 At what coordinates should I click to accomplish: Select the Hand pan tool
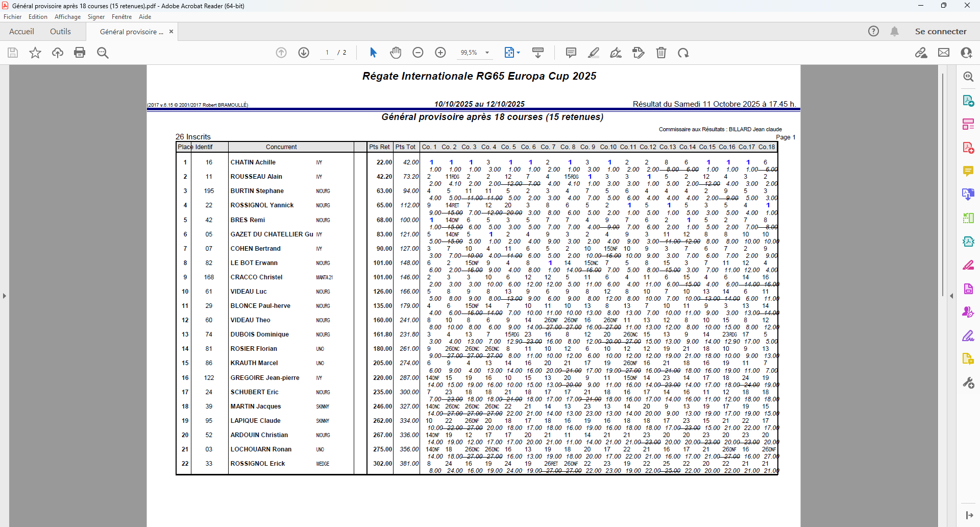pyautogui.click(x=396, y=53)
